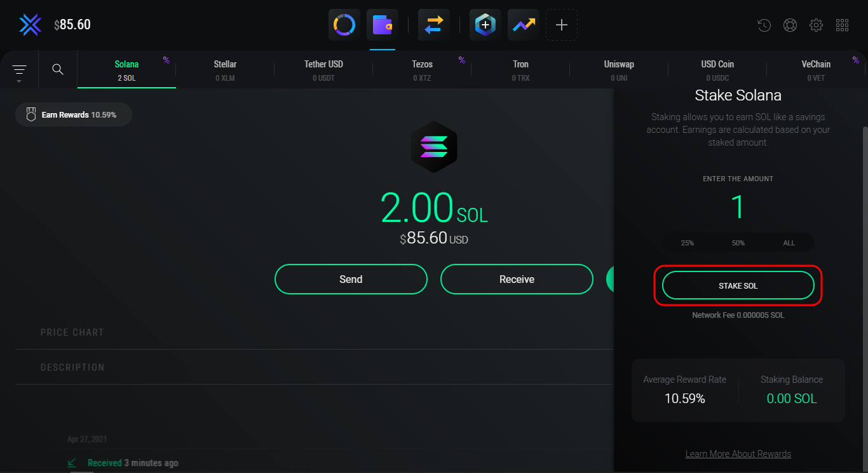Image resolution: width=868 pixels, height=473 pixels.
Task: Open the Portfolio donut chart icon
Action: tap(344, 25)
